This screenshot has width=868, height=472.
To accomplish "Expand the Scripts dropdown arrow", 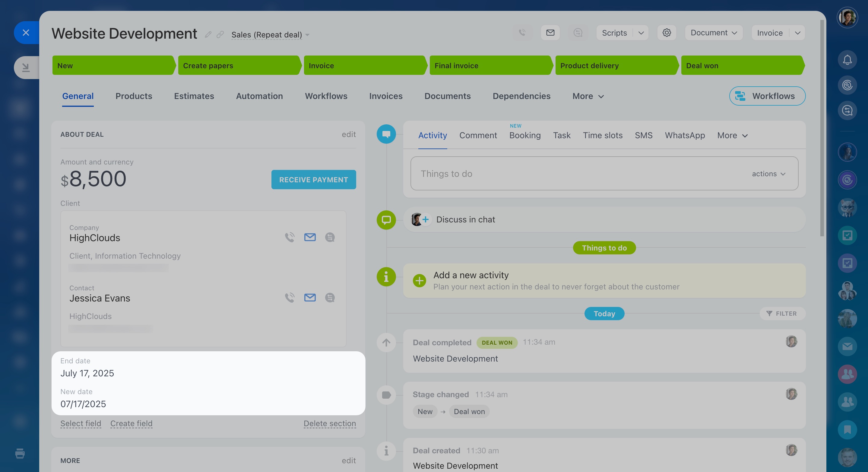I will [641, 33].
